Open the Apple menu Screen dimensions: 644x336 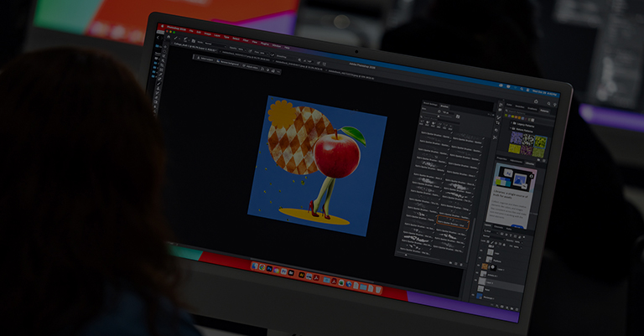(x=162, y=26)
